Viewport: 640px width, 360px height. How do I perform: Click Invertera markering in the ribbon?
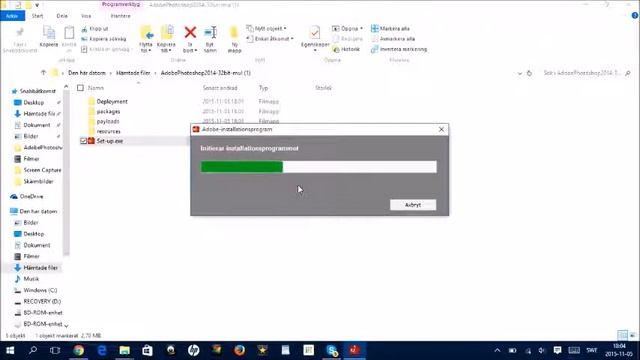pyautogui.click(x=399, y=49)
